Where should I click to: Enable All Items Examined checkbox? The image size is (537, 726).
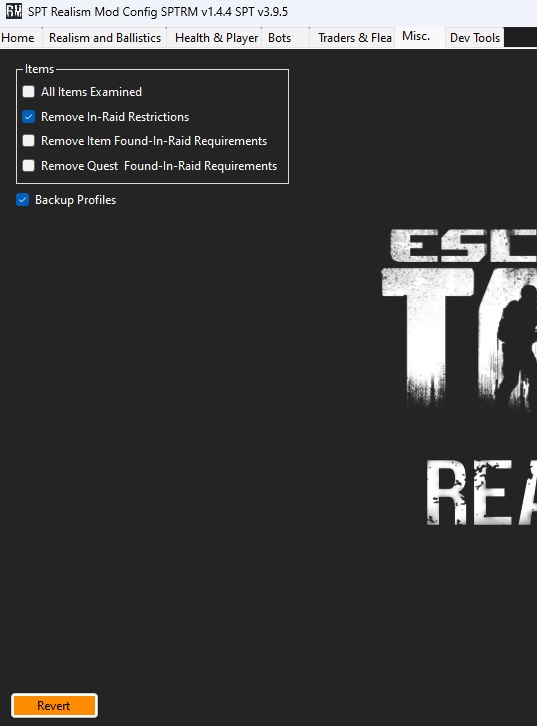click(x=29, y=92)
